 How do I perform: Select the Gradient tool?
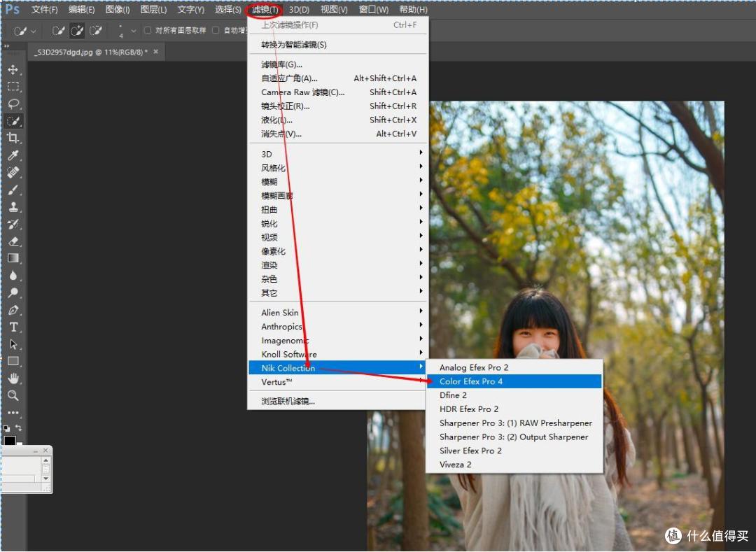tap(13, 258)
